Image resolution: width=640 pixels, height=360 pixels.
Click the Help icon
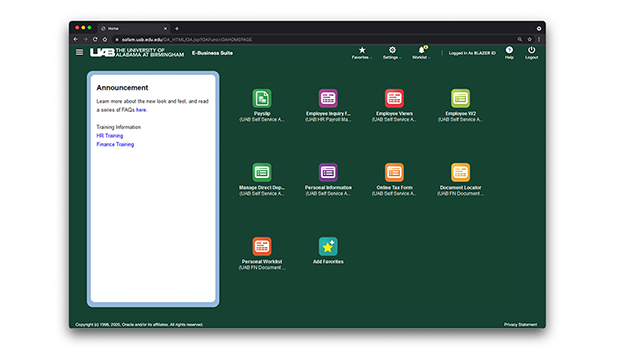tap(509, 53)
